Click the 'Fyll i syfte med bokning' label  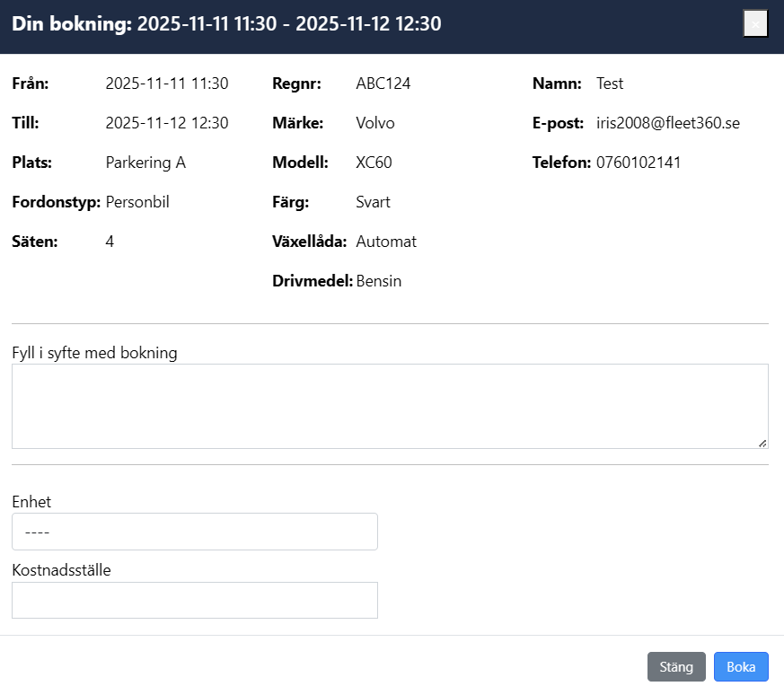coord(94,353)
